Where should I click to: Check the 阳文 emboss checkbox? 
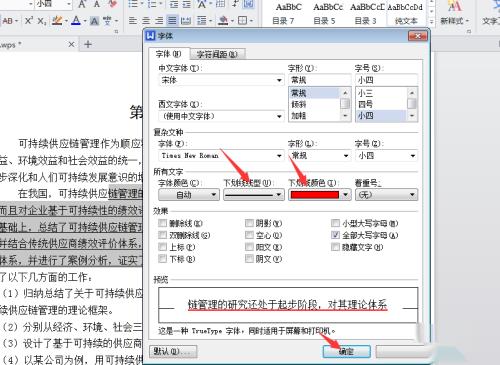tap(249, 247)
